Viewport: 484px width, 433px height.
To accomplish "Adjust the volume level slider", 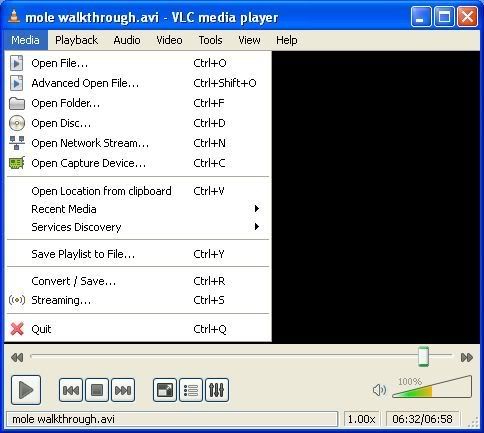I will 432,387.
